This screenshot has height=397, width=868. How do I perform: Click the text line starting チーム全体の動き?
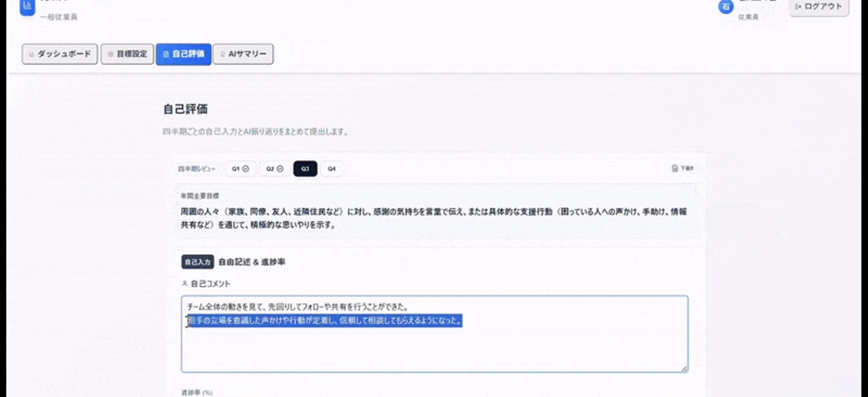(298, 307)
